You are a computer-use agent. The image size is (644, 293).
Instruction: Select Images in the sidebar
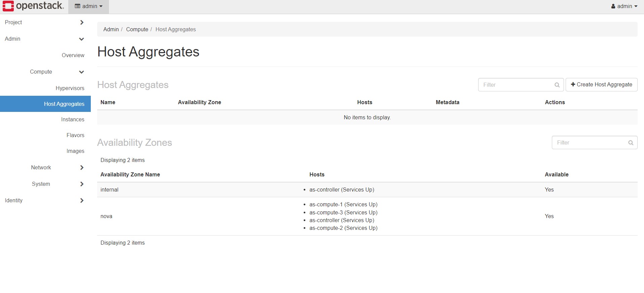point(75,151)
